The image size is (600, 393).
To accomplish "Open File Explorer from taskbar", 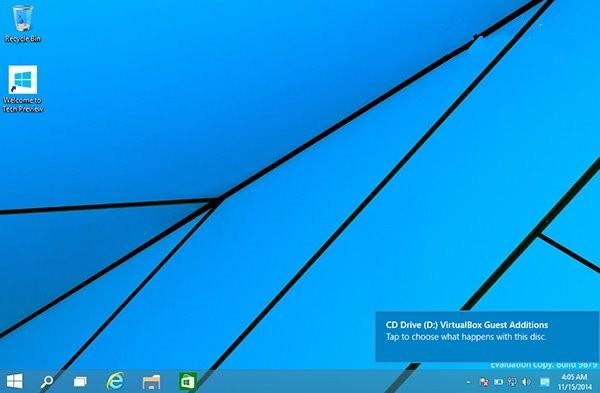I will pos(151,382).
